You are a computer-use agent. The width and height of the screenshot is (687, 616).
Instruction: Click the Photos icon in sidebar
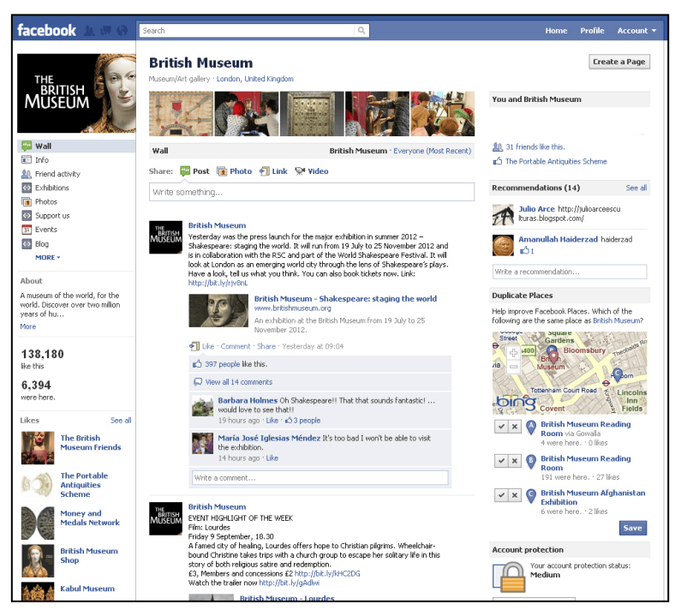[x=27, y=201]
